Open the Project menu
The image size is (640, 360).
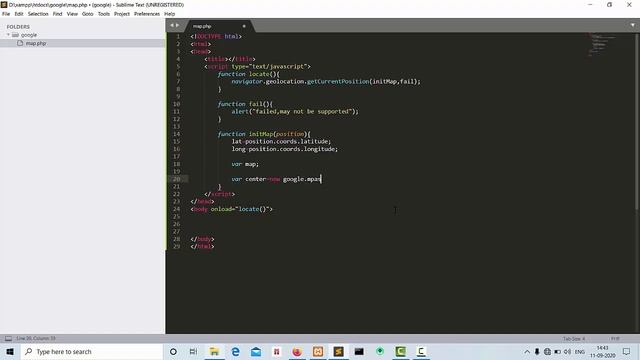point(122,14)
